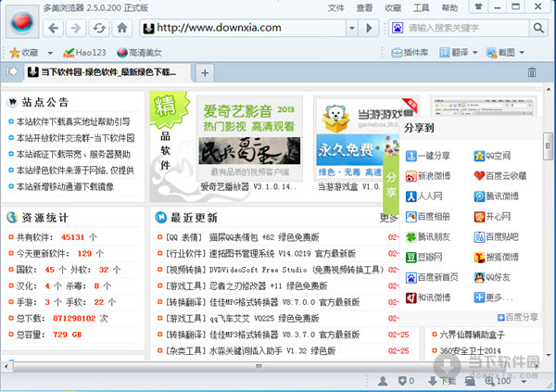Share to 豆瓣网

point(424,258)
